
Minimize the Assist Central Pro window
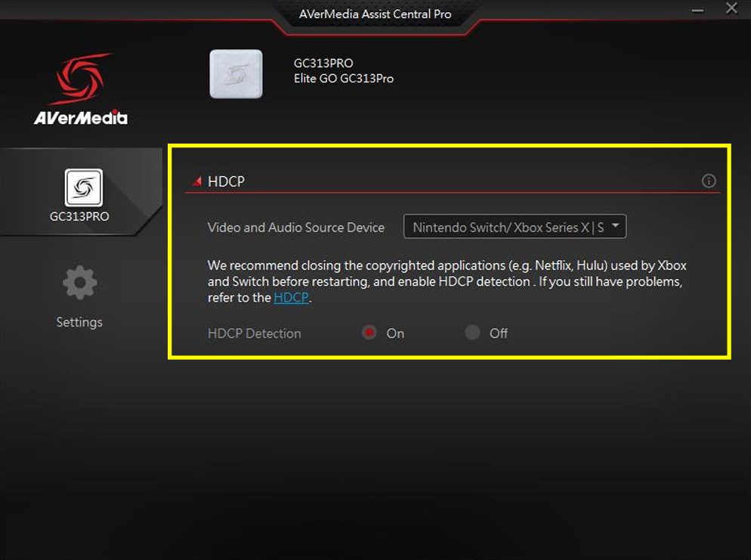pos(698,10)
